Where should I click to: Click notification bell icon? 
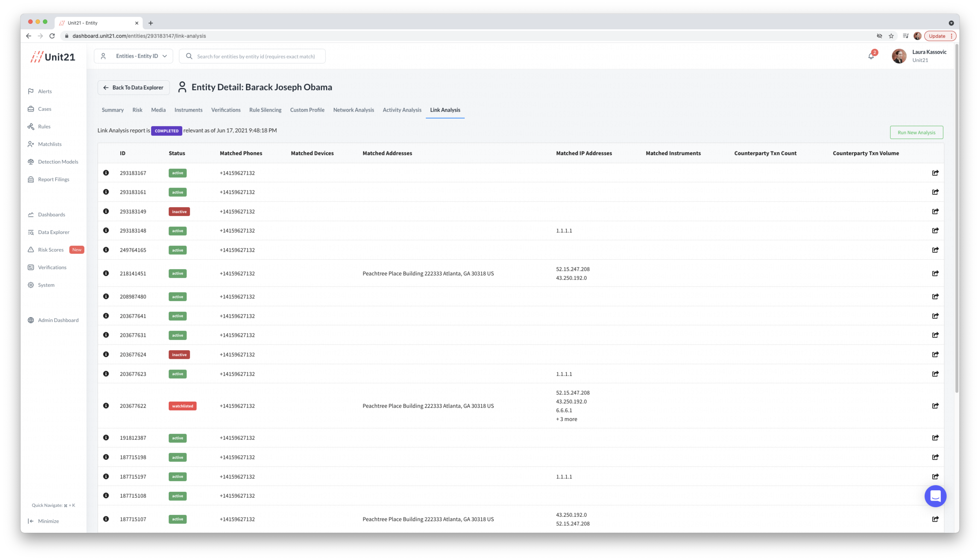pos(871,56)
